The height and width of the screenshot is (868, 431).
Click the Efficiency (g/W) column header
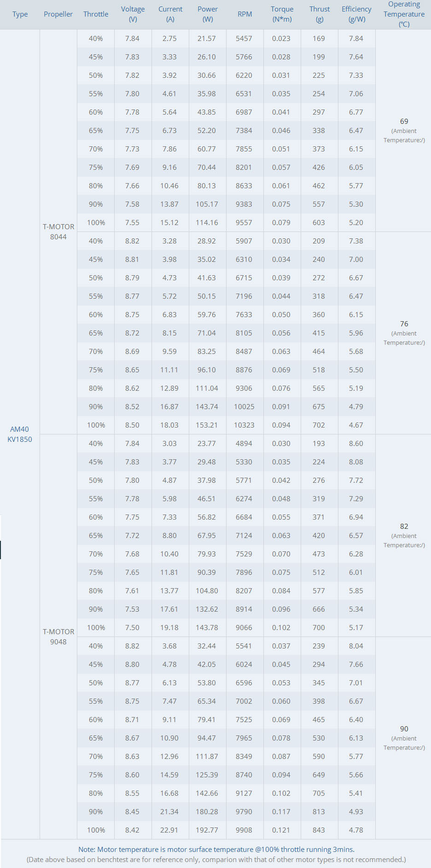tap(356, 14)
